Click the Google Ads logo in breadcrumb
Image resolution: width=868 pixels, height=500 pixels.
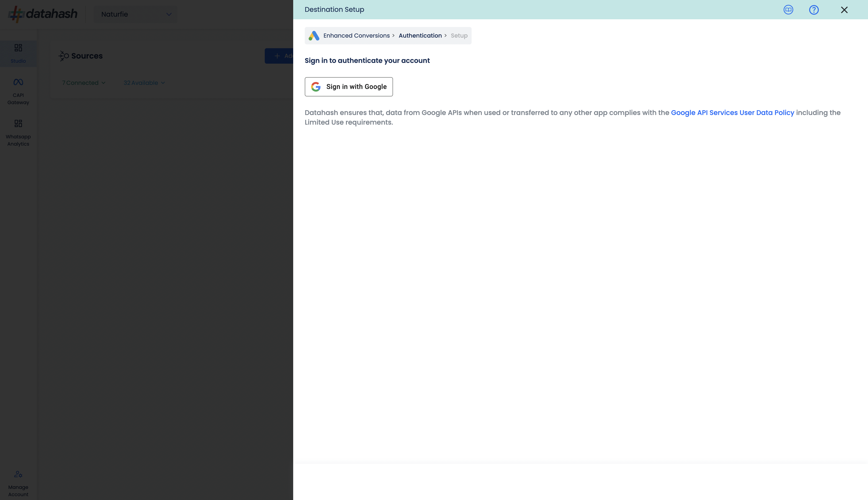point(314,36)
